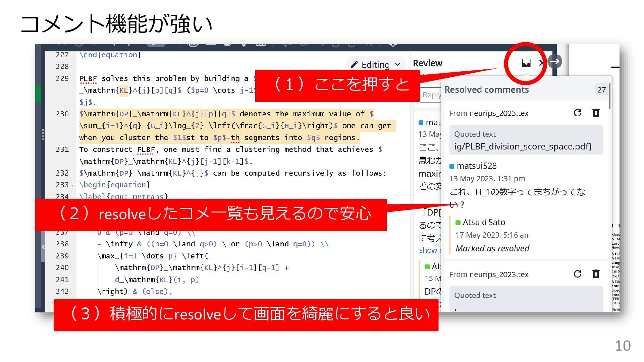Delete the PLBF_division_score_space.pdf comment thread
The image size is (644, 362).
coord(596,113)
